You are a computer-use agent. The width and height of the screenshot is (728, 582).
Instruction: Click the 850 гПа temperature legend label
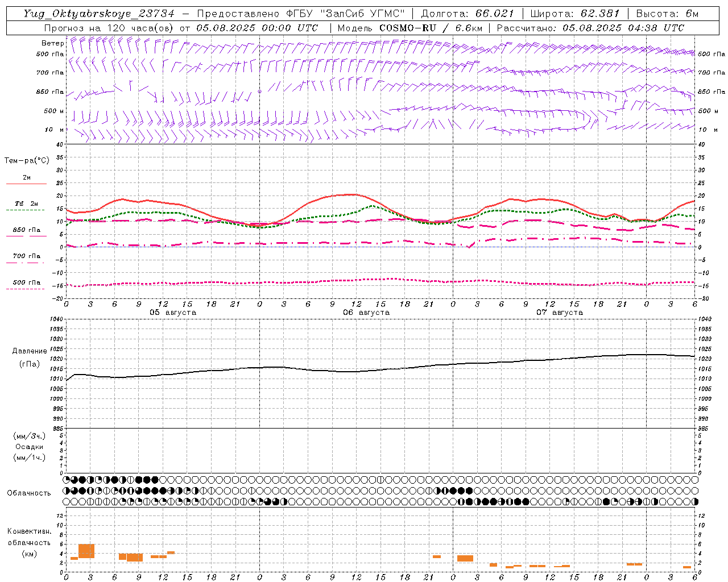(26, 230)
